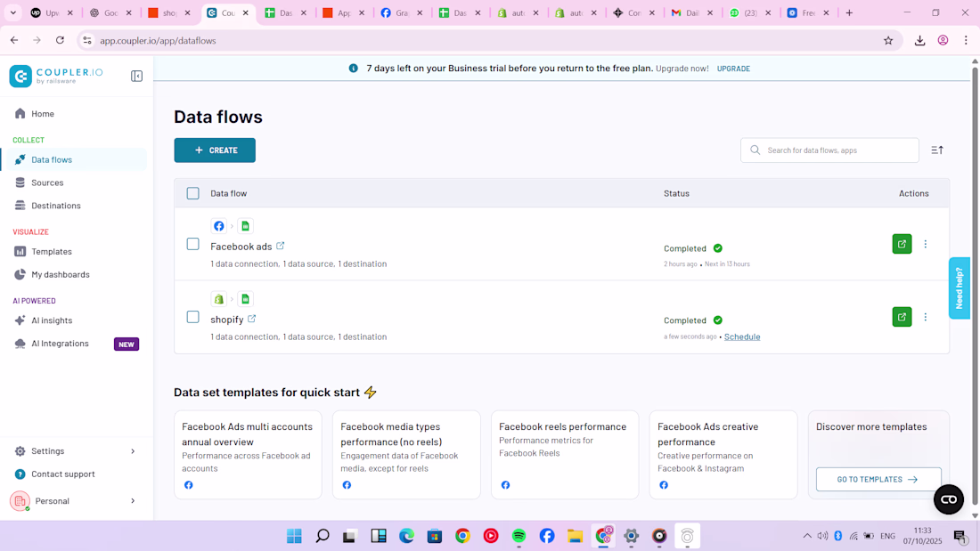
Task: Open the Chrome tab search dropdown
Action: click(x=12, y=12)
